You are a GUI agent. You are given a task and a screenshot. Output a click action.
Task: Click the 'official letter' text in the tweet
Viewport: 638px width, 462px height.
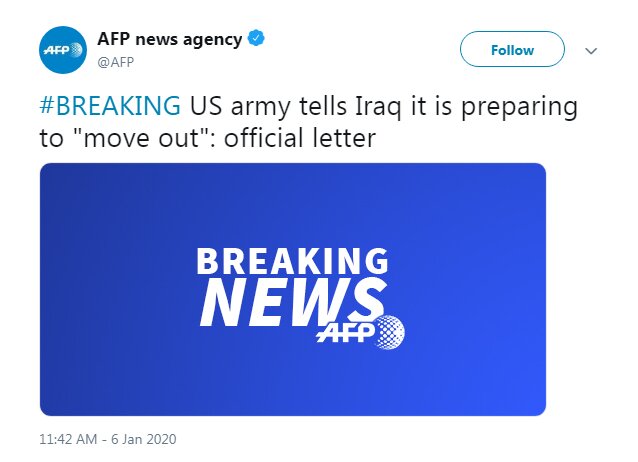[300, 138]
